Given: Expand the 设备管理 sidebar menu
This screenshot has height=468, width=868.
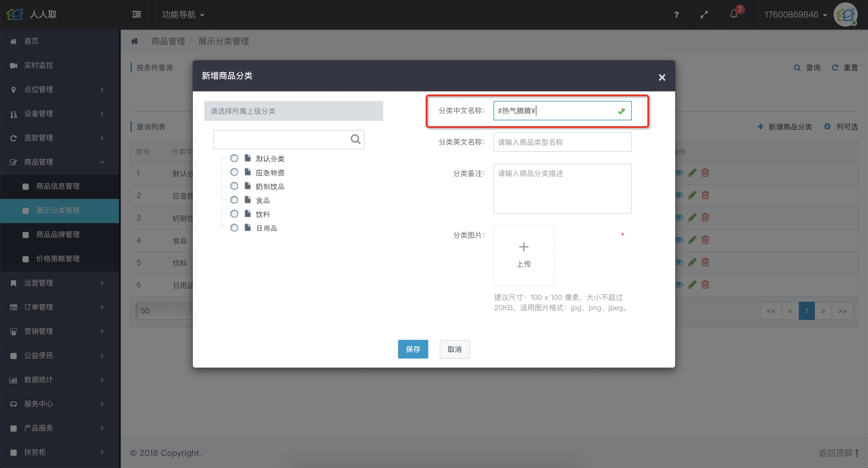Looking at the screenshot, I should (60, 114).
